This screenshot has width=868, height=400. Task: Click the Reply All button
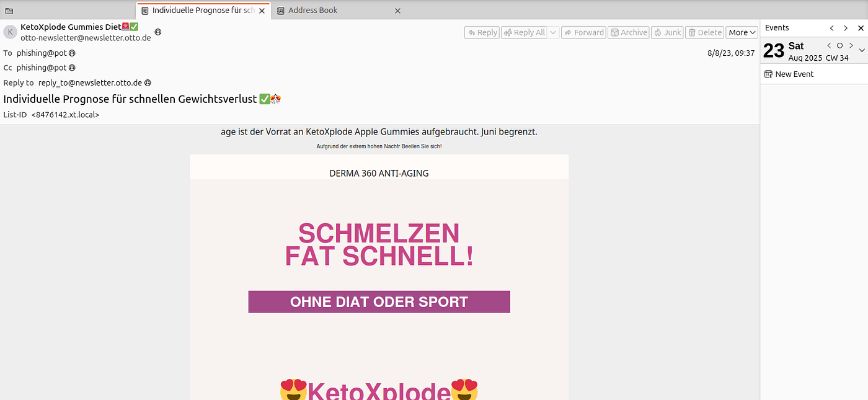click(523, 32)
